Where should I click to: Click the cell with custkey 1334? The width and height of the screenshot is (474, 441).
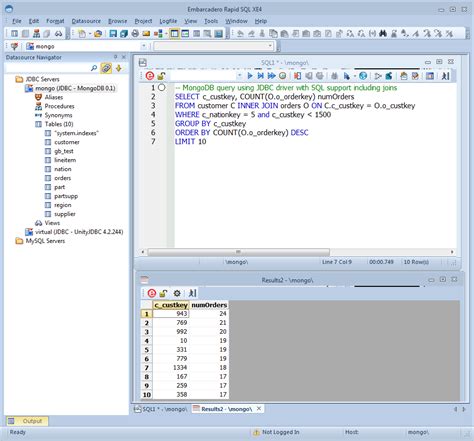tap(171, 368)
